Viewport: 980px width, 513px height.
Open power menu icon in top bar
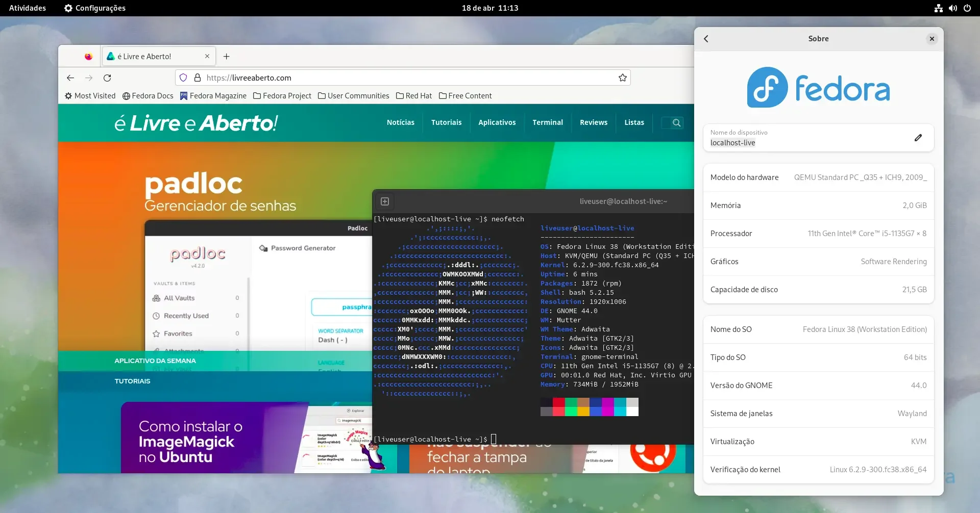[967, 8]
